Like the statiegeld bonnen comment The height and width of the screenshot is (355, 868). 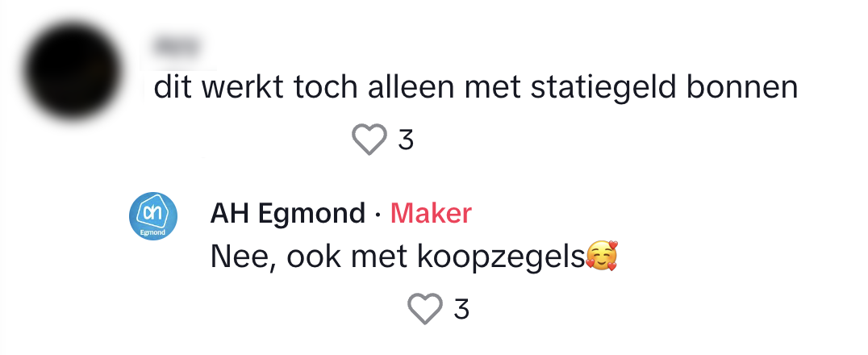(x=370, y=140)
